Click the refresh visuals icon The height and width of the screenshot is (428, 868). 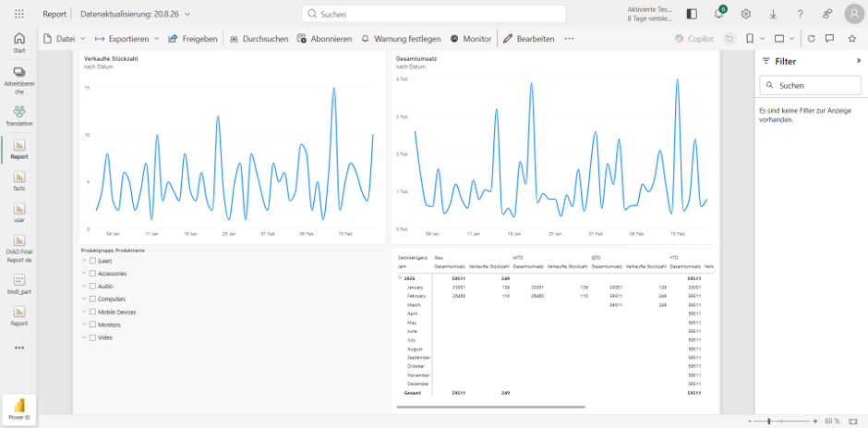811,38
